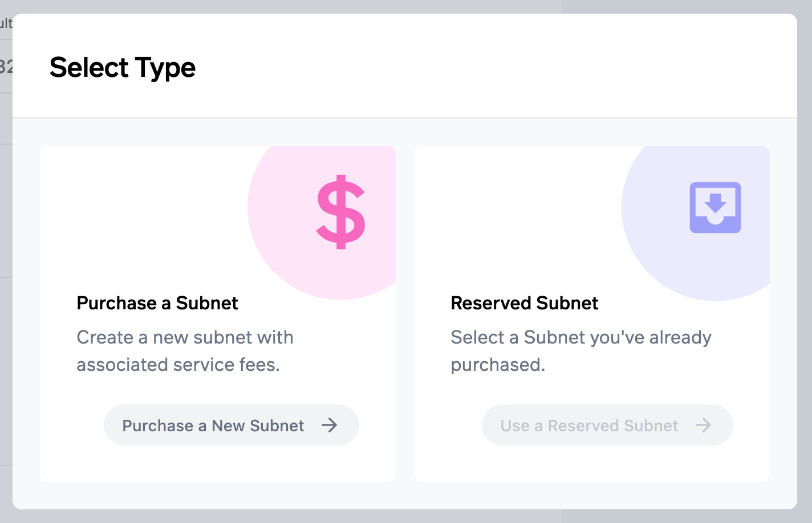This screenshot has width=812, height=523.
Task: Click the gray gap between the two cards
Action: click(x=405, y=313)
